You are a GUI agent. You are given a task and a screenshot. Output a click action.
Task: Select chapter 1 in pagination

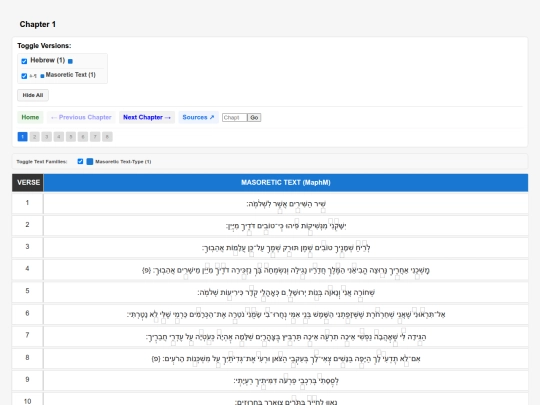click(x=22, y=137)
